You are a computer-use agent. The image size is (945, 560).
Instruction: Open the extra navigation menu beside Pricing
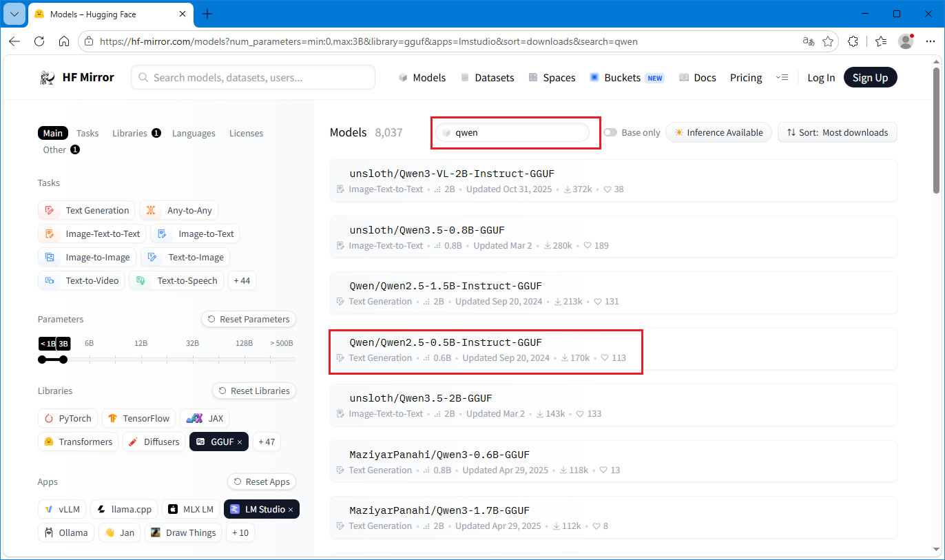782,78
